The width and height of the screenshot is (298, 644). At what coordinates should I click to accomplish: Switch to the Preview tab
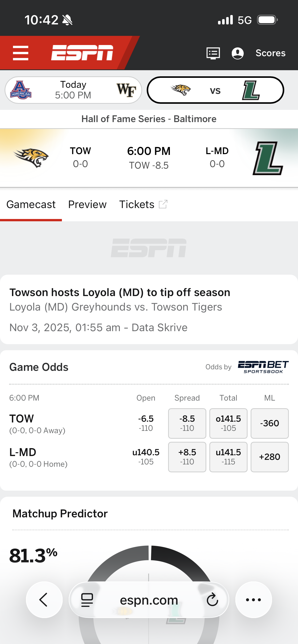click(x=87, y=204)
